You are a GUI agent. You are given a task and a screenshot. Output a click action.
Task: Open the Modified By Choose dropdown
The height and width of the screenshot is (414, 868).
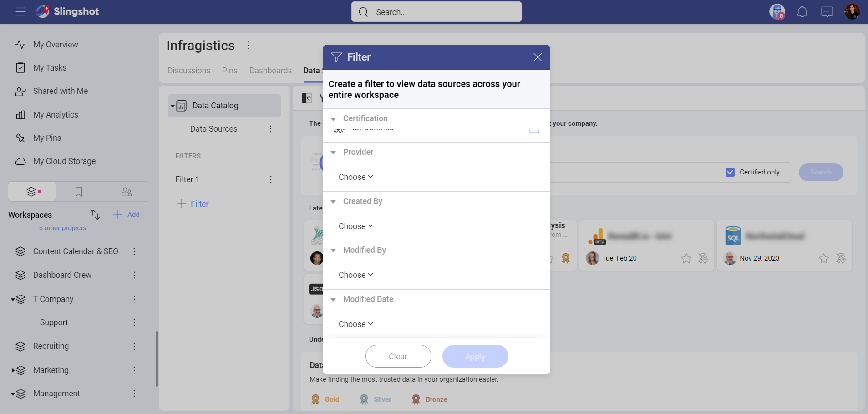355,275
